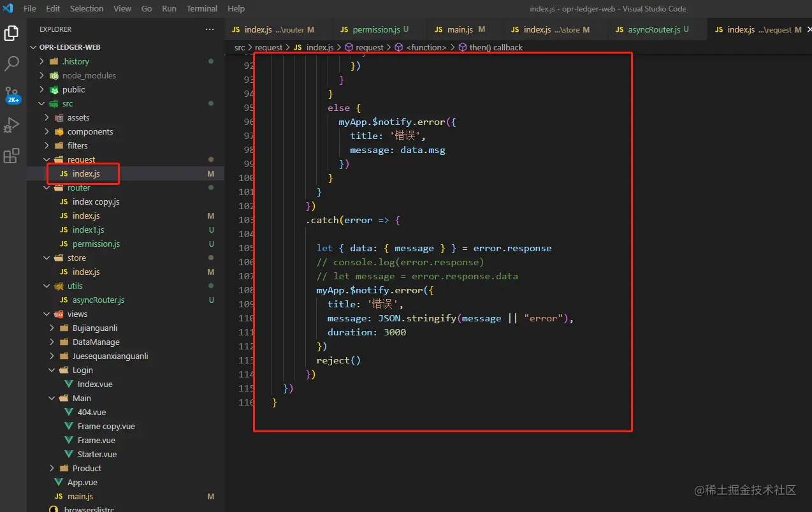812x512 pixels.
Task: Expand the Bujianguanli folder
Action: point(94,328)
